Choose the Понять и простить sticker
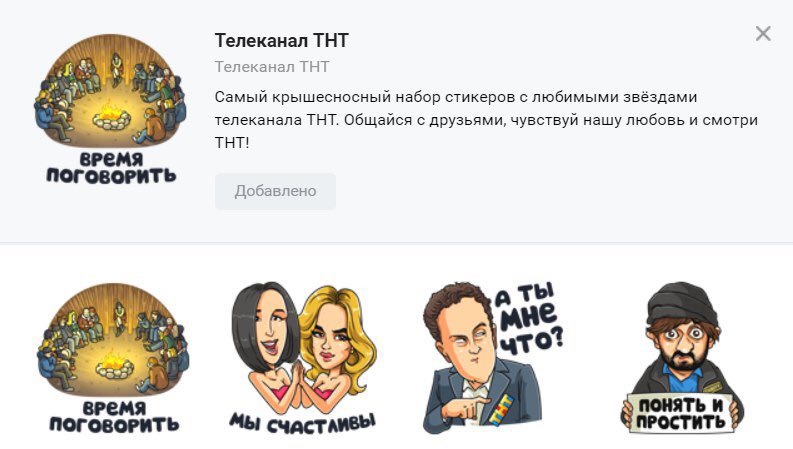793x449 pixels. click(682, 358)
